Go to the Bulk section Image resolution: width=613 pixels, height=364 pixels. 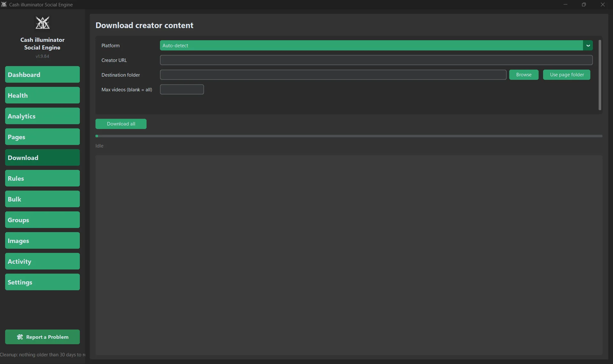click(x=42, y=199)
